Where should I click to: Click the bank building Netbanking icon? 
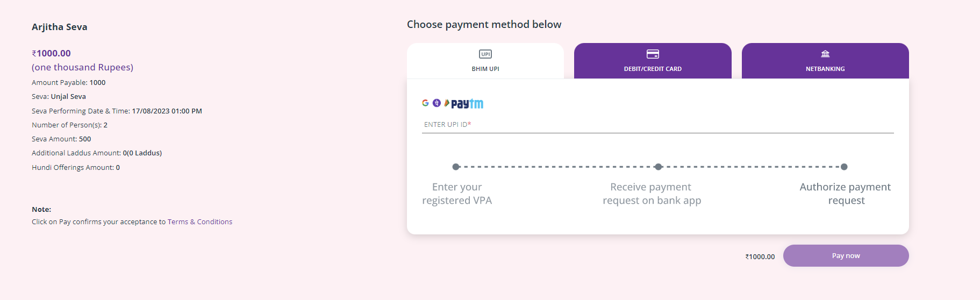coord(825,54)
